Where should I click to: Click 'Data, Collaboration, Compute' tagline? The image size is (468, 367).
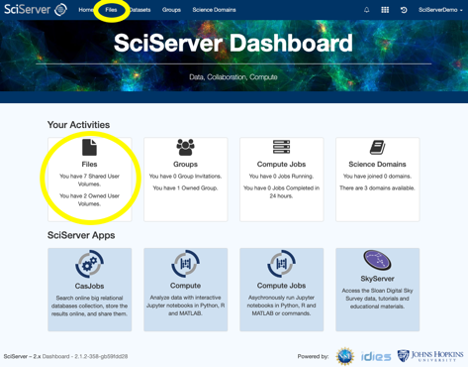coord(233,77)
